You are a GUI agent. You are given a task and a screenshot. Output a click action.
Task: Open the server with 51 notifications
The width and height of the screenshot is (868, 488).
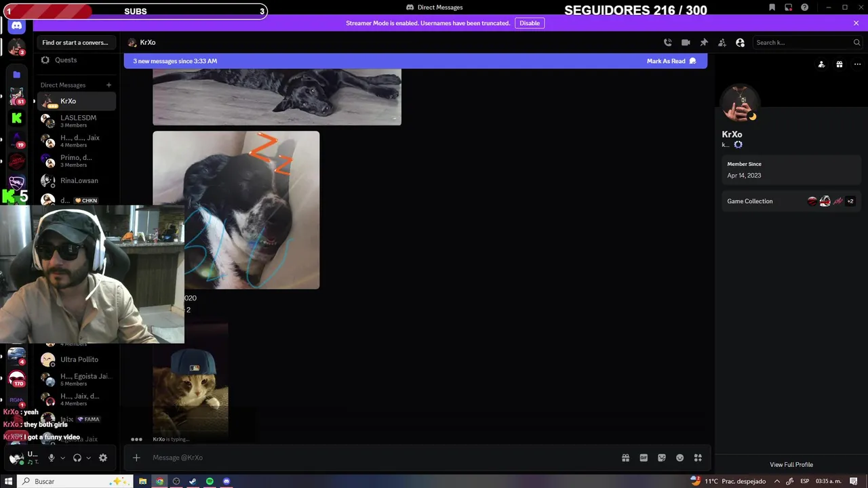[x=17, y=96]
